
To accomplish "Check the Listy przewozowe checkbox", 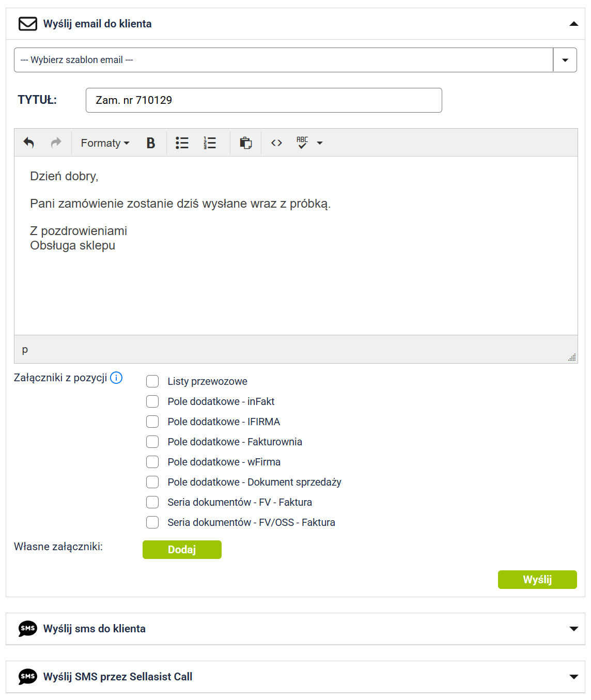I will tap(152, 381).
